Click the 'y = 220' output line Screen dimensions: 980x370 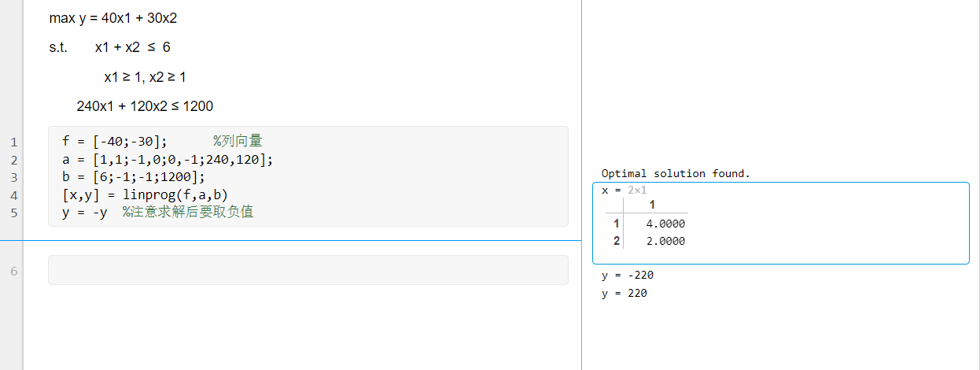[624, 293]
